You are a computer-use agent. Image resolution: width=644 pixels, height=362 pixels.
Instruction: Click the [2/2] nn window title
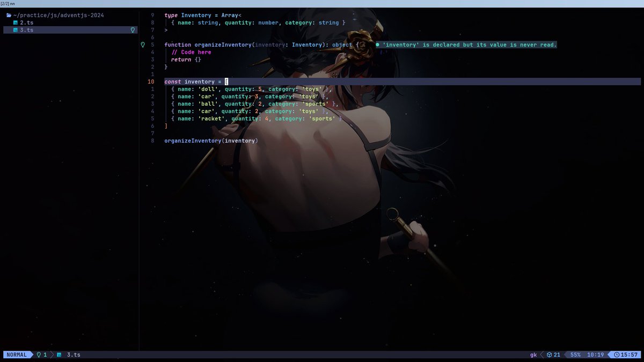tap(8, 3)
